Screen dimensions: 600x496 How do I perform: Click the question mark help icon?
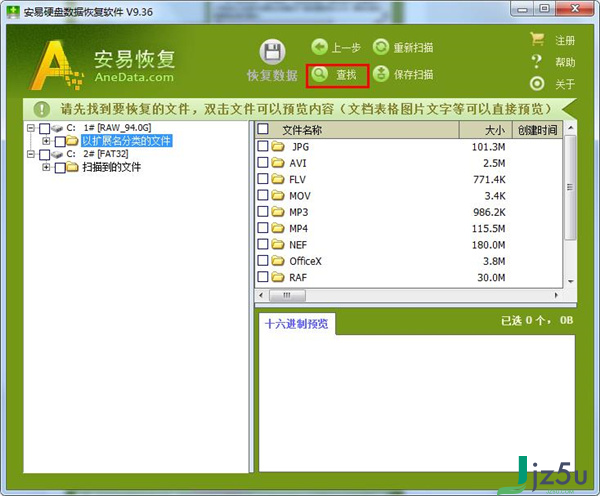coord(537,61)
